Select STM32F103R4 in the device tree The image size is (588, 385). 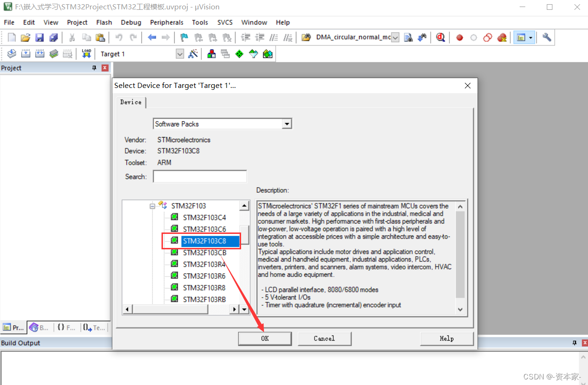204,264
